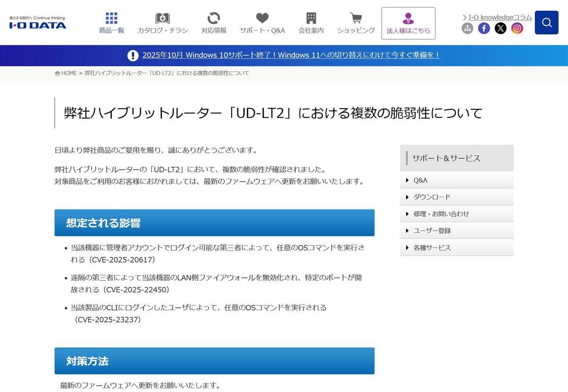Click the exclamation alert icon in banner
This screenshot has width=568, height=392.
pyautogui.click(x=133, y=55)
